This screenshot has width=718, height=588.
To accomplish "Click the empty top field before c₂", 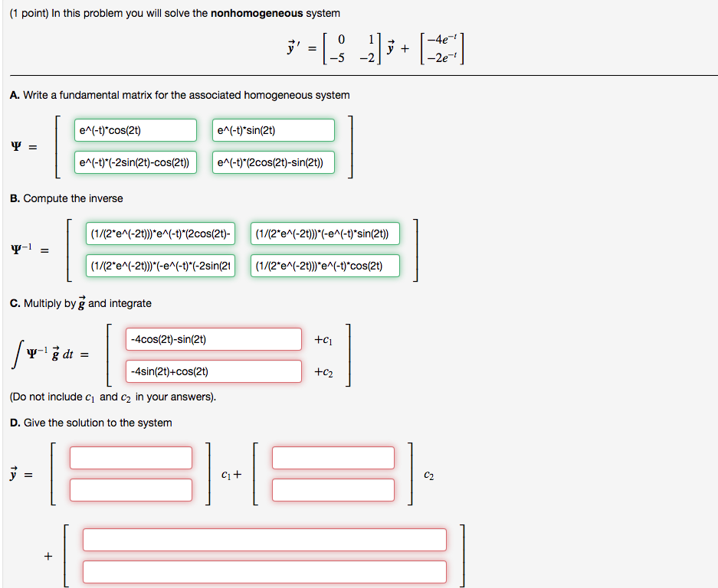I will tap(333, 457).
